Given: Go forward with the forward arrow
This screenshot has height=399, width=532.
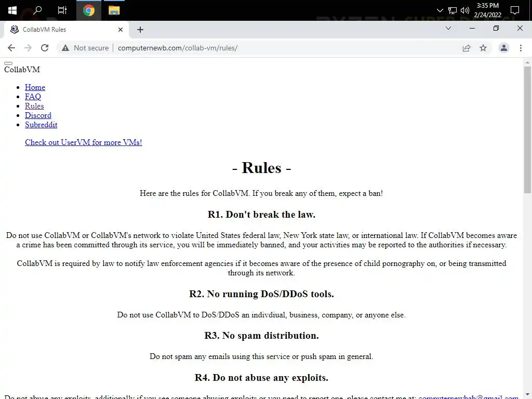Looking at the screenshot, I should click(x=28, y=48).
